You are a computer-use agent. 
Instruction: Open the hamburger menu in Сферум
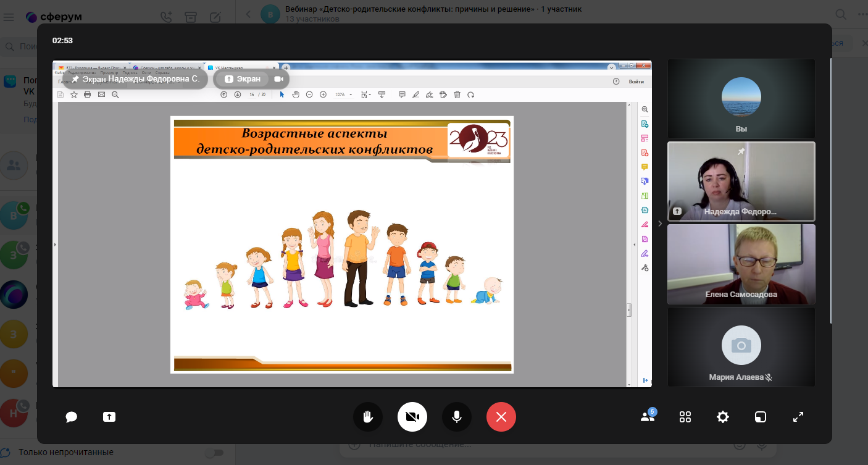(9, 17)
